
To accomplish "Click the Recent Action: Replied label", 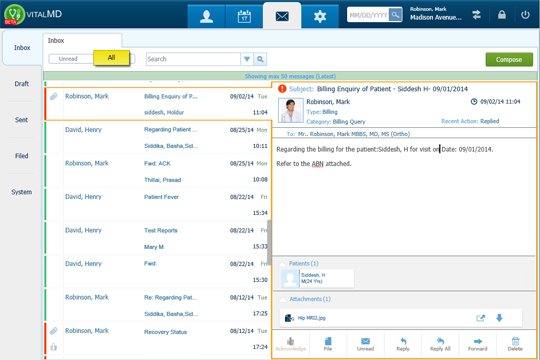I will (470, 121).
